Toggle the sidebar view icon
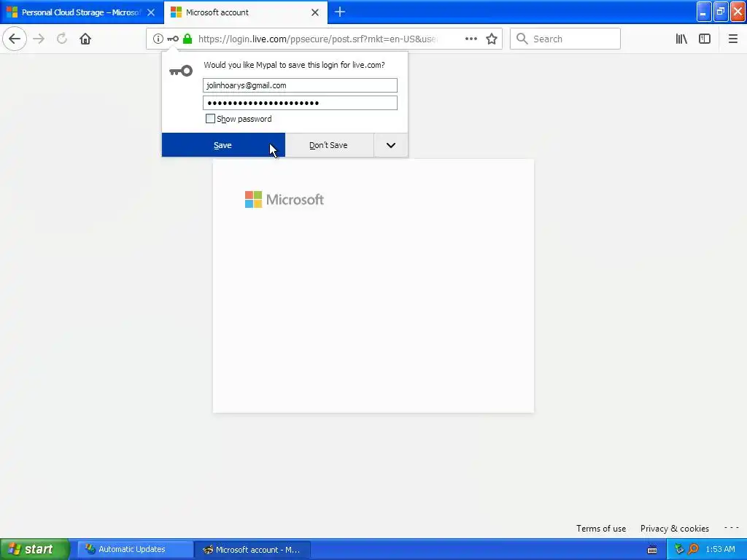Viewport: 747px width, 560px height. click(705, 39)
